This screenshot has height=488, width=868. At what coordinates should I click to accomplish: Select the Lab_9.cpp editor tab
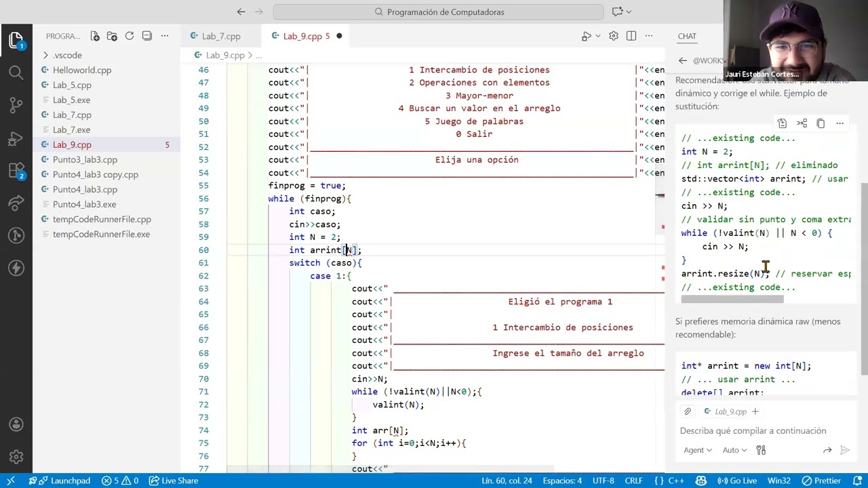coord(307,36)
